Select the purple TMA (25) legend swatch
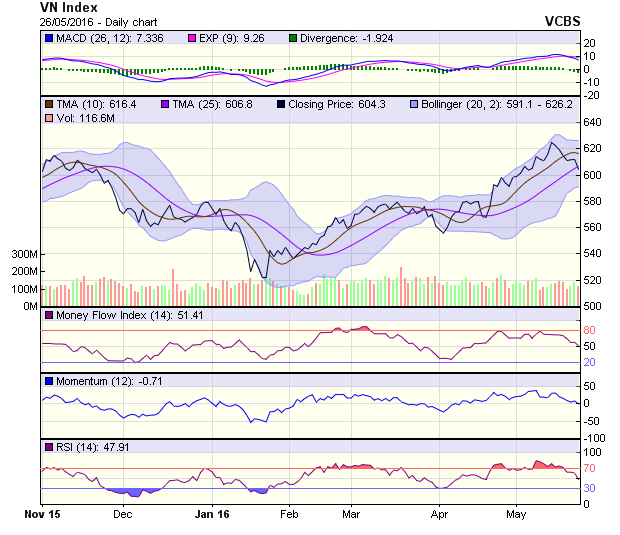 (165, 104)
